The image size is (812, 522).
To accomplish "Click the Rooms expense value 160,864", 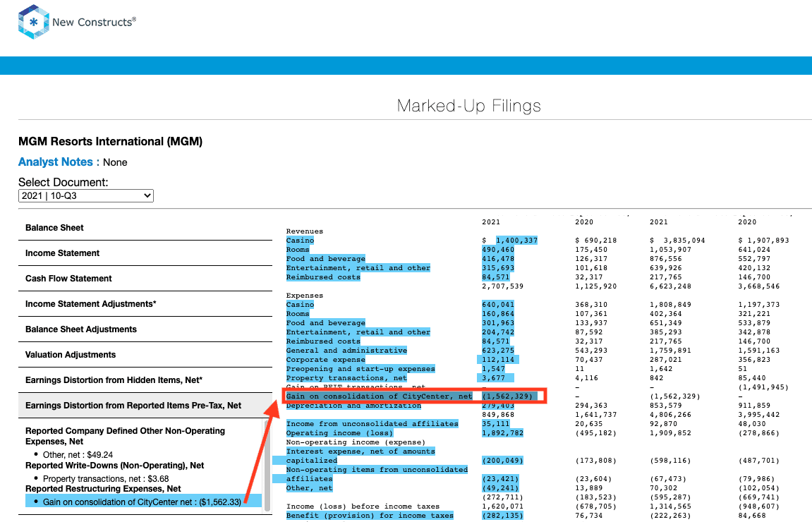I will (x=497, y=314).
